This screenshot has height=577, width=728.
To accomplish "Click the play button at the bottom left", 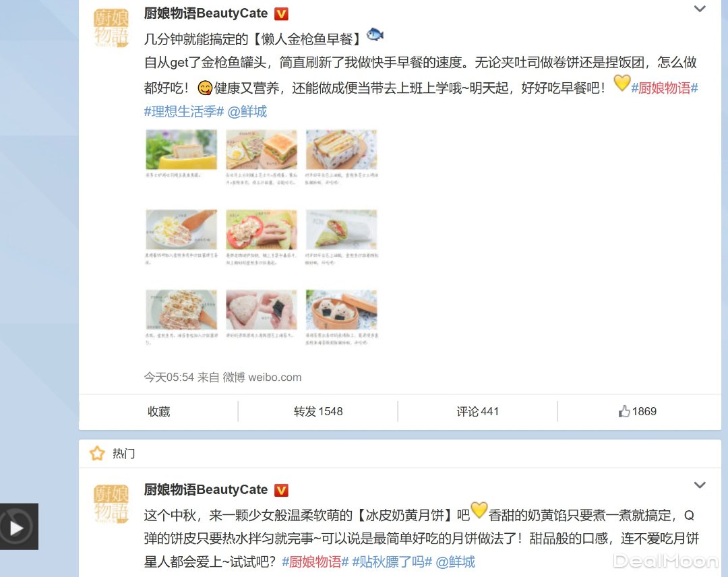I will tap(18, 527).
